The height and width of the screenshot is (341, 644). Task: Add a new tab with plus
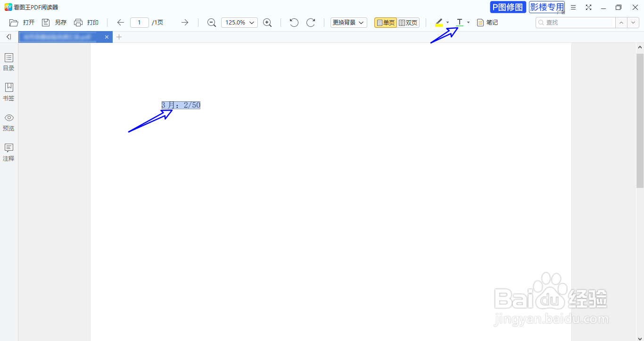pyautogui.click(x=119, y=37)
